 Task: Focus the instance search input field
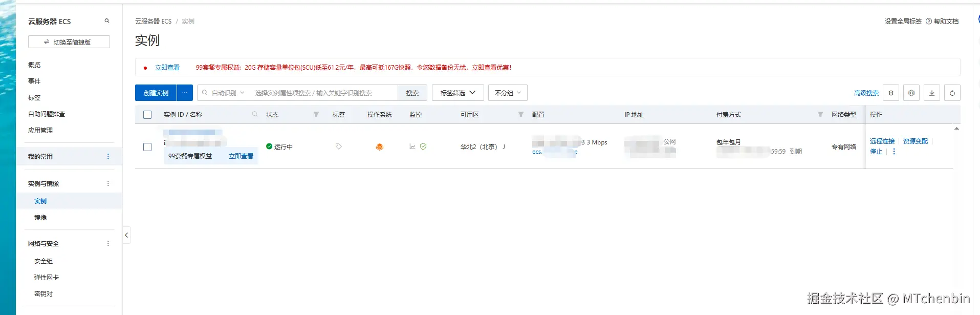pyautogui.click(x=323, y=93)
